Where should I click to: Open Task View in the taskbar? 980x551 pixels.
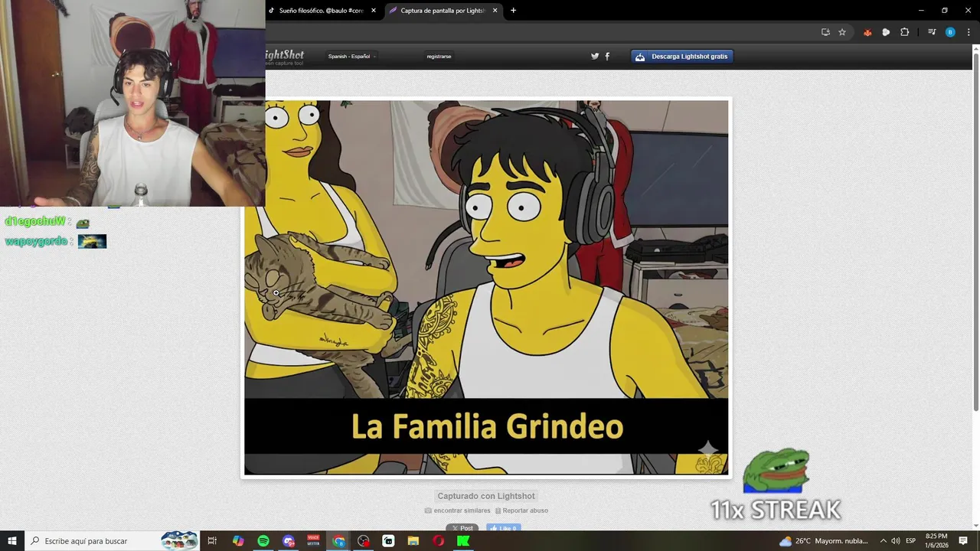(x=213, y=541)
